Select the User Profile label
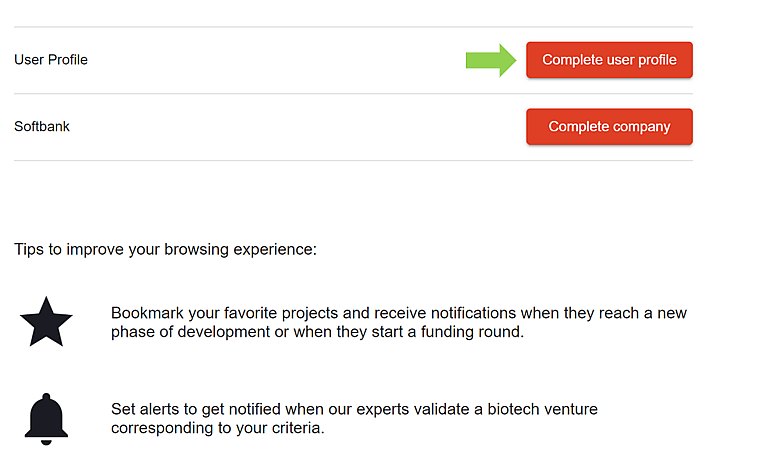This screenshot has width=768, height=470. tap(51, 60)
